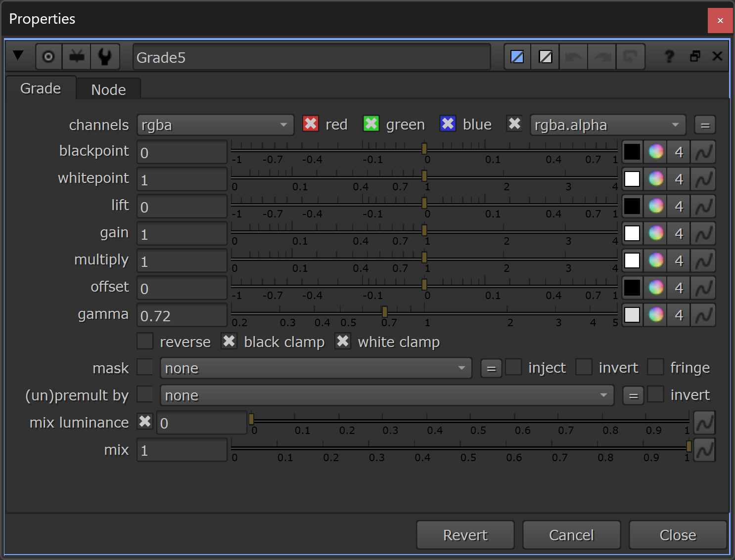735x560 pixels.
Task: Open color wheel for multiply
Action: (x=656, y=260)
